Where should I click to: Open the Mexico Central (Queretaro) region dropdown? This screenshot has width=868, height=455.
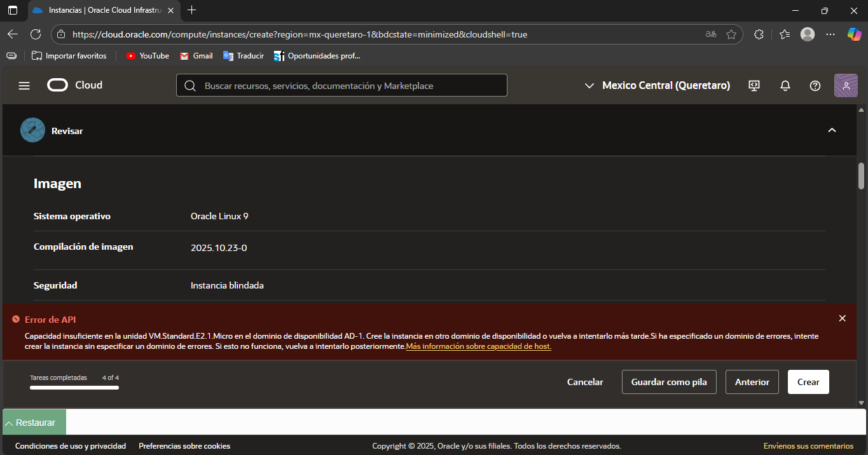(658, 86)
